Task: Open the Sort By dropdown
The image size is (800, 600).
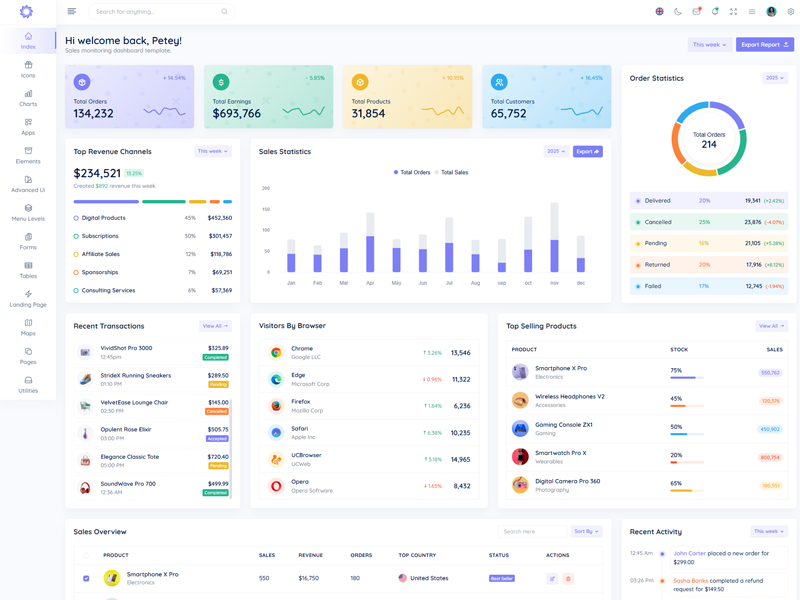Action: pyautogui.click(x=587, y=532)
